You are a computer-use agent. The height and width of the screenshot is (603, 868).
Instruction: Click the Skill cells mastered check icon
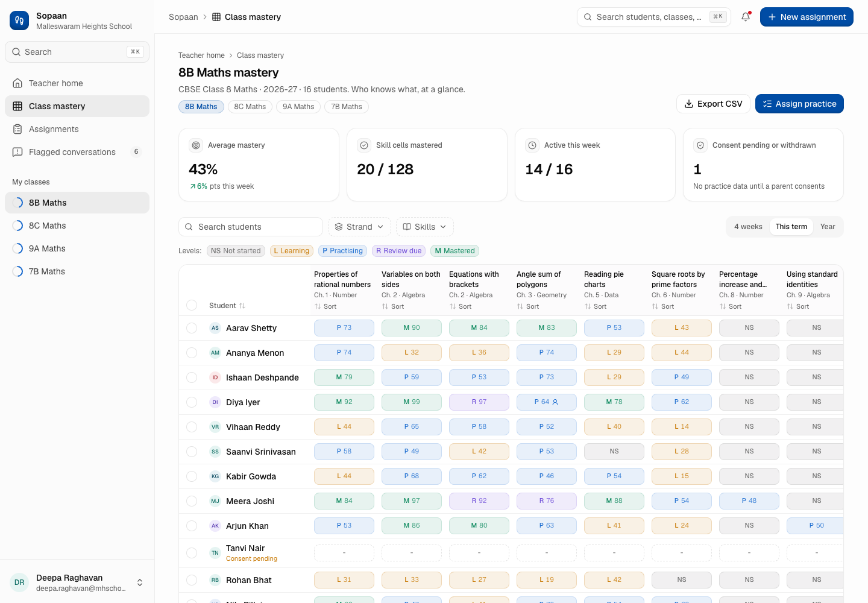(364, 145)
